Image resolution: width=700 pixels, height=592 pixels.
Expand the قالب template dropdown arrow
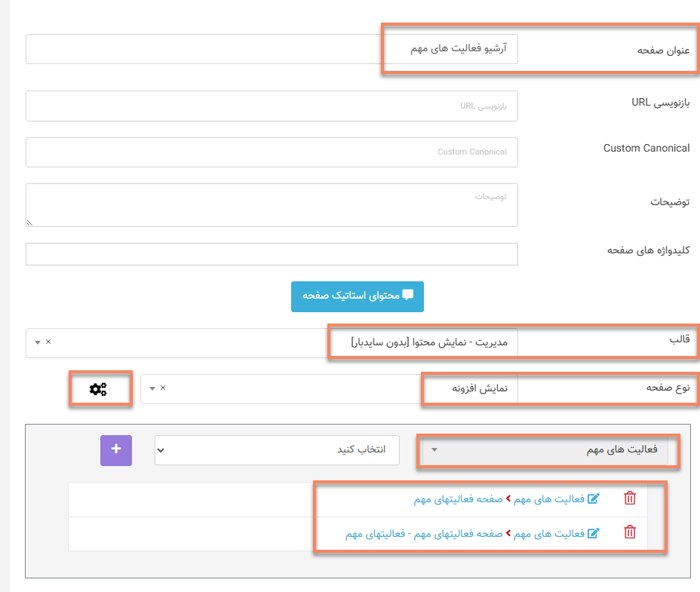pyautogui.click(x=38, y=342)
